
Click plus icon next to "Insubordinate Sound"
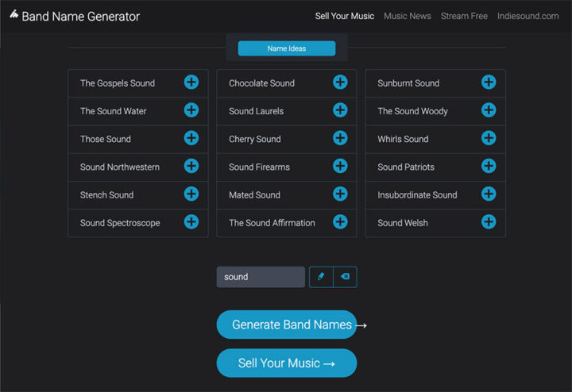tap(489, 194)
